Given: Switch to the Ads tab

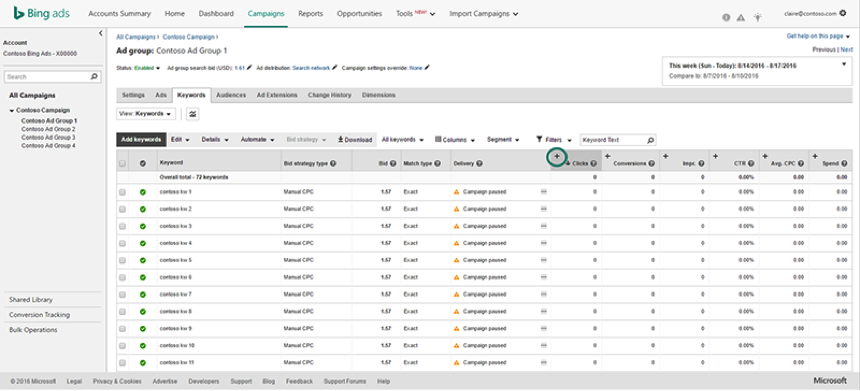Looking at the screenshot, I should [161, 95].
